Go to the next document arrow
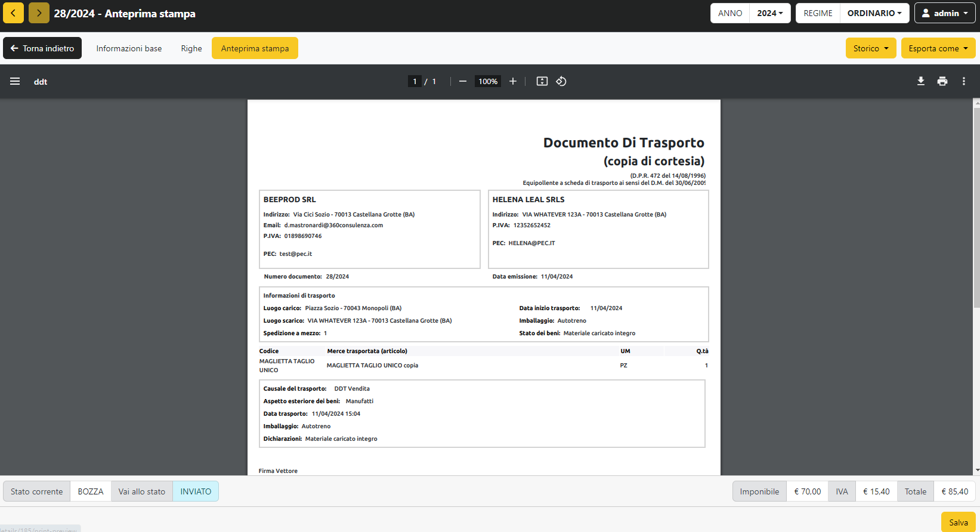Screen dimensions: 980x532 tap(39, 13)
